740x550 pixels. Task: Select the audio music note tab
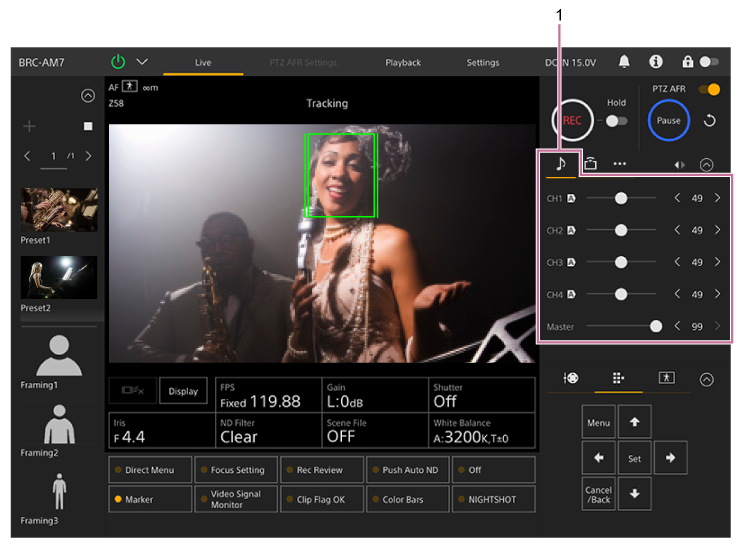(560, 164)
